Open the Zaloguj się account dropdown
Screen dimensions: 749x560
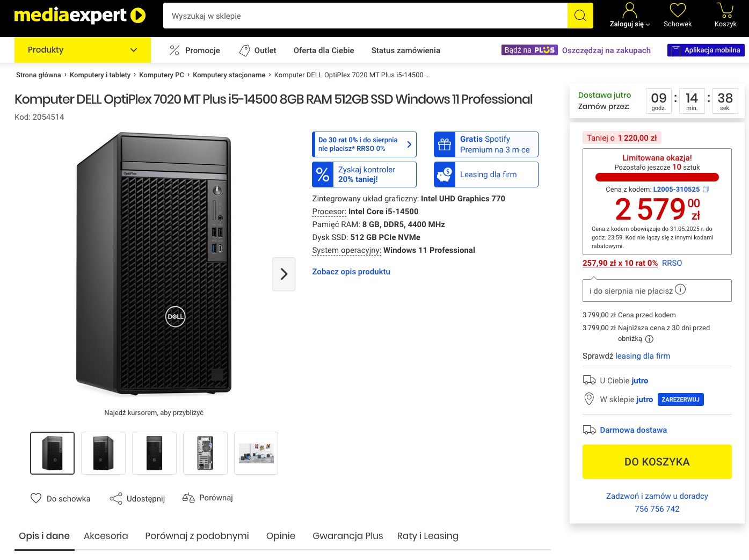coord(629,16)
